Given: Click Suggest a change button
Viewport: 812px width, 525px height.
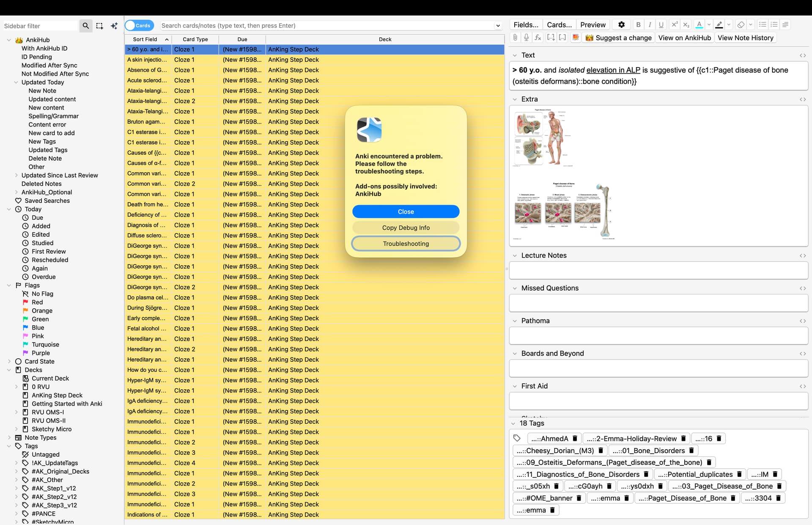Looking at the screenshot, I should pyautogui.click(x=618, y=38).
